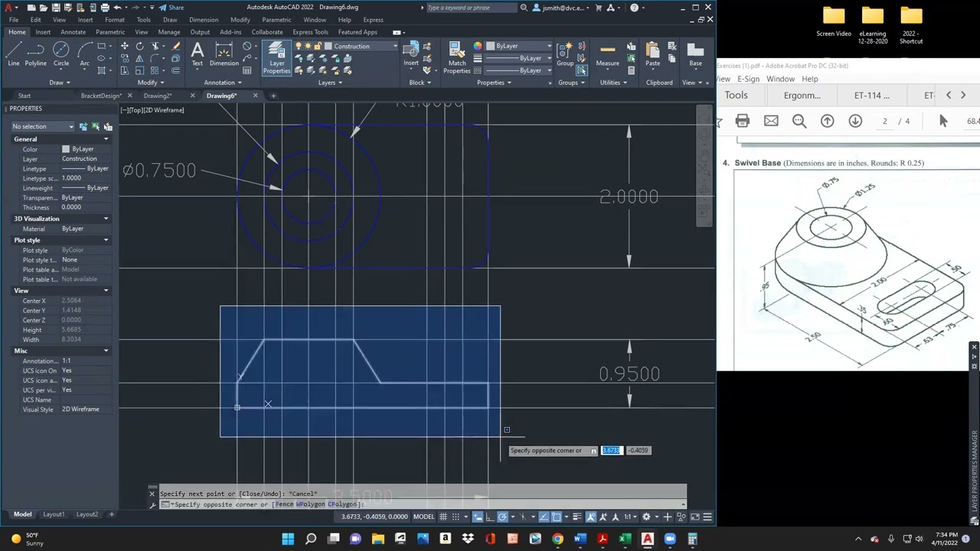980x551 pixels.
Task: Switch to Layout1 tab
Action: pos(54,514)
